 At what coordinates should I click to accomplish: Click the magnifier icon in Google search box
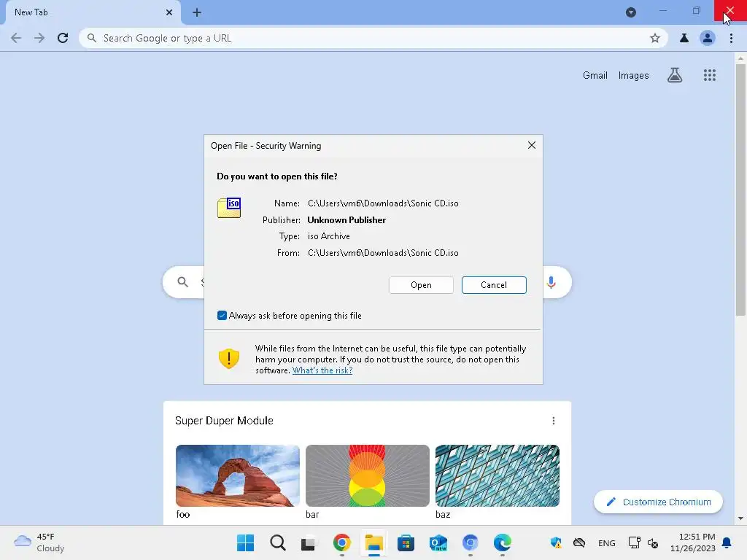(x=183, y=282)
